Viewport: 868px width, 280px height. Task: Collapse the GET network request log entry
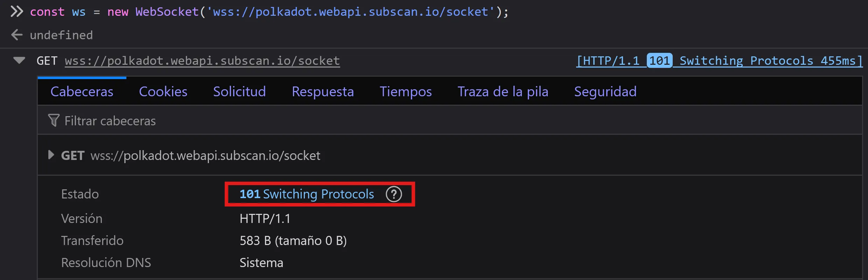19,60
